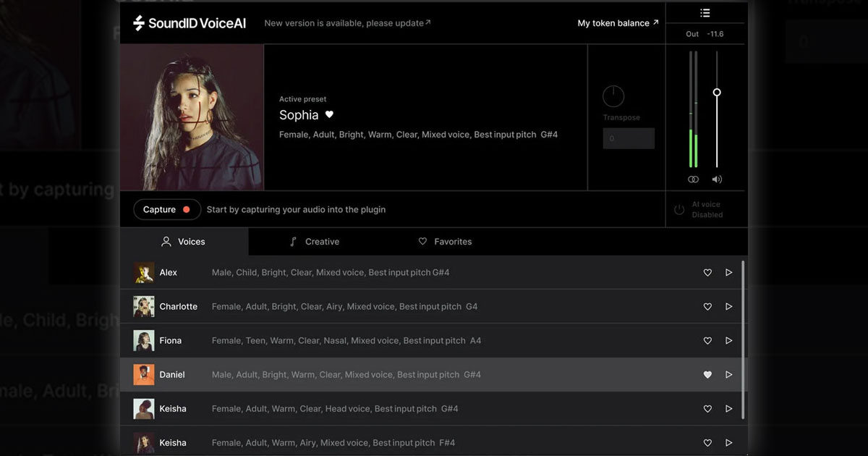Play the Daniel voice preview
Screen dimensions: 868x456
pyautogui.click(x=728, y=375)
